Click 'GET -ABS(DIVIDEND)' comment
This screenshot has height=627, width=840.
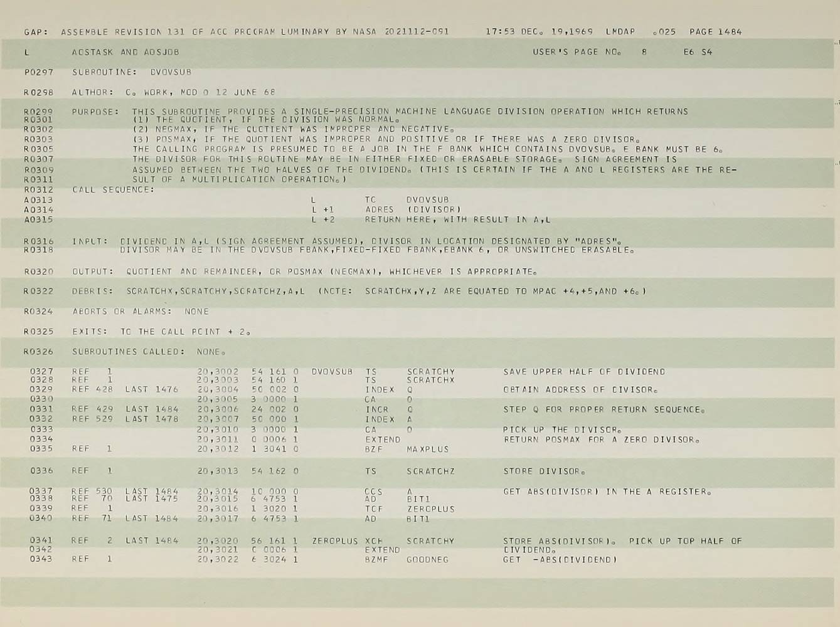(x=560, y=559)
